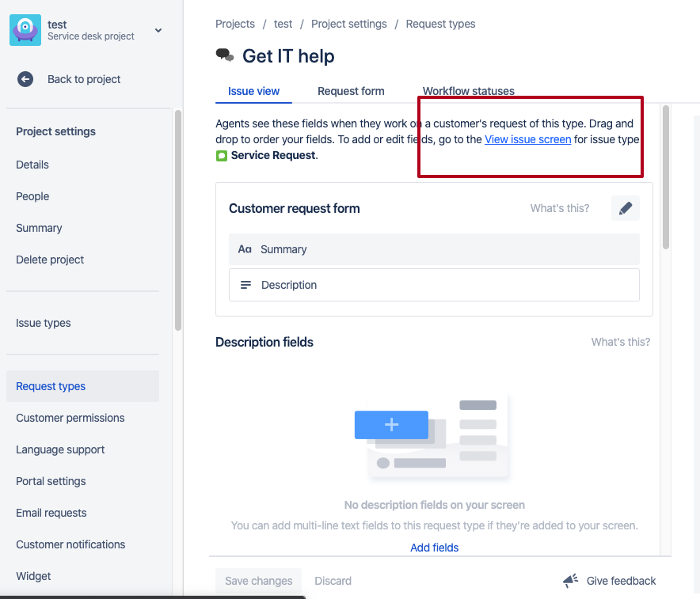Switch to Request form tab
This screenshot has height=599, width=700.
click(351, 91)
